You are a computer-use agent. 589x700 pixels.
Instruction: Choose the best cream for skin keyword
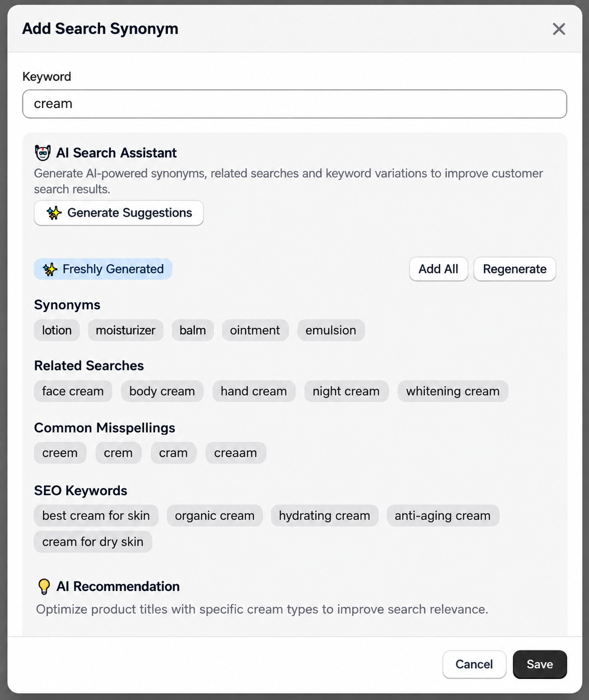[96, 516]
